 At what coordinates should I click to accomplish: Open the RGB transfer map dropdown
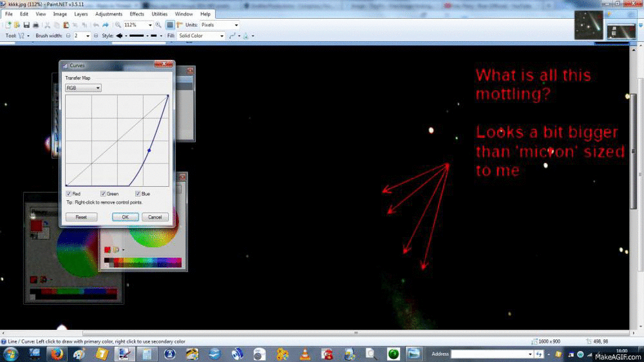point(83,88)
